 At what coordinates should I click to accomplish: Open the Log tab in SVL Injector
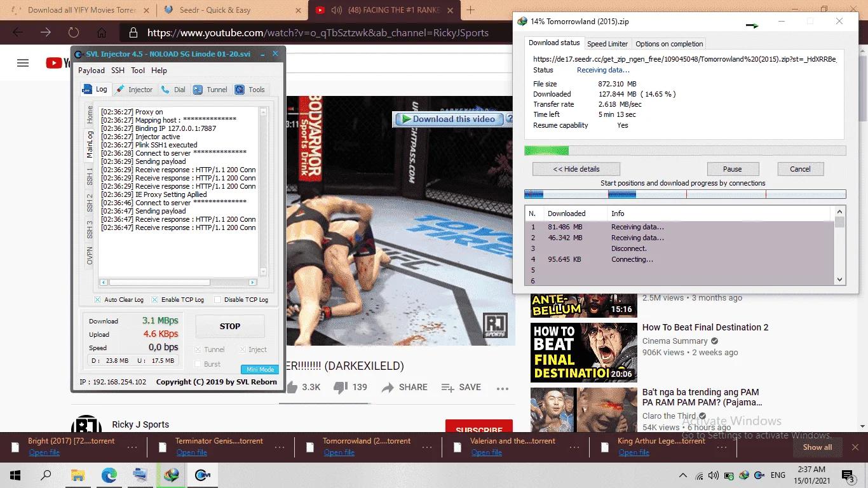95,90
